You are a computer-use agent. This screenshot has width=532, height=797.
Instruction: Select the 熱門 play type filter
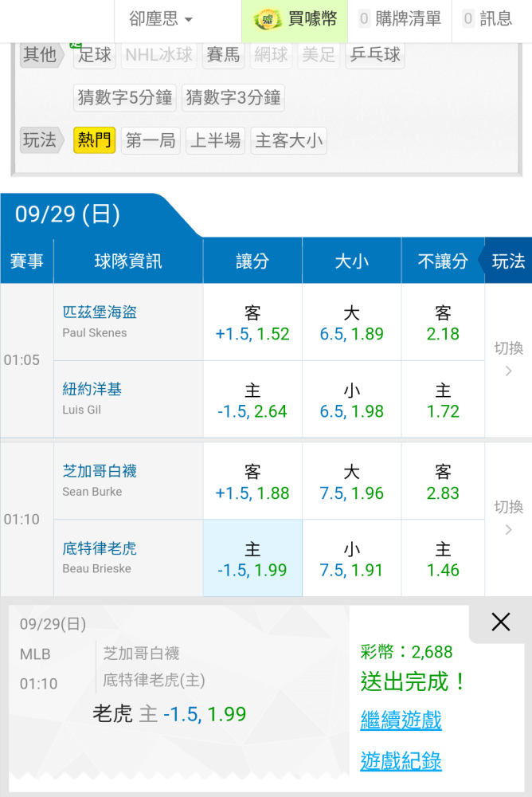pos(94,141)
